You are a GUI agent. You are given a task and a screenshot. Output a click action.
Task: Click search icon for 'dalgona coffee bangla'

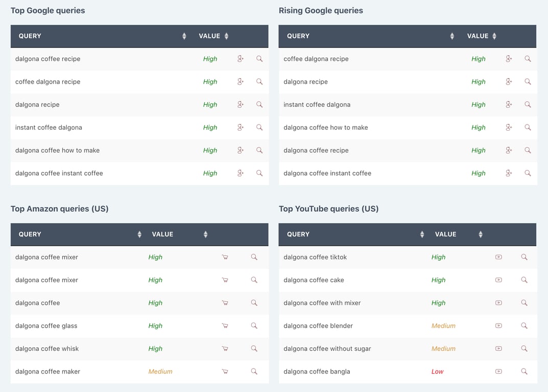[524, 372]
